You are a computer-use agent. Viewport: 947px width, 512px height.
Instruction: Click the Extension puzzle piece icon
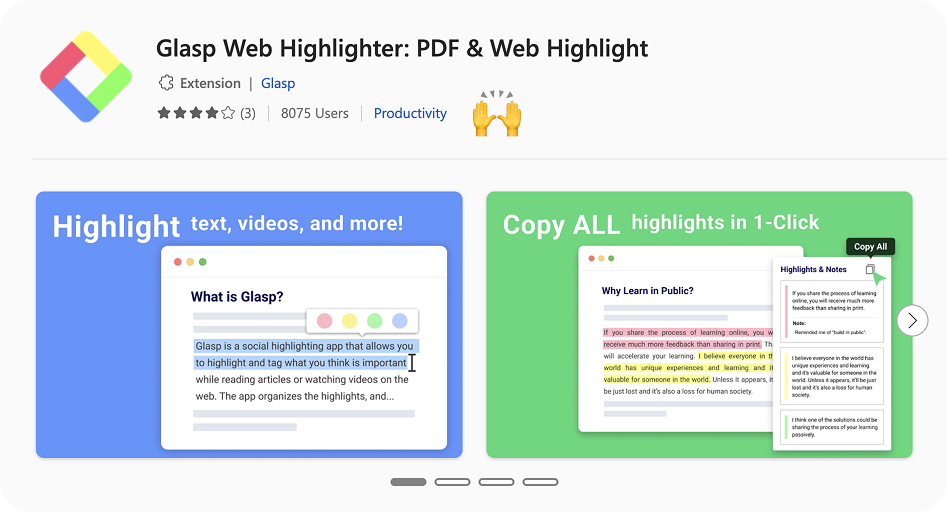coord(166,83)
